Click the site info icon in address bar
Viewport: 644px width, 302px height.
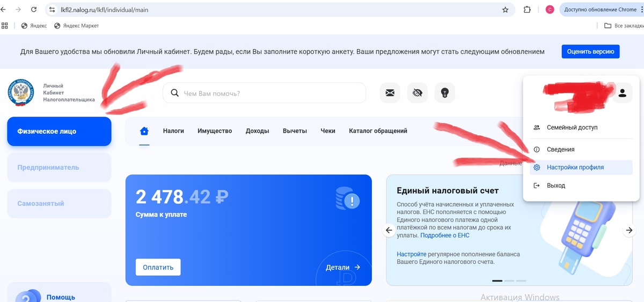pos(52,10)
